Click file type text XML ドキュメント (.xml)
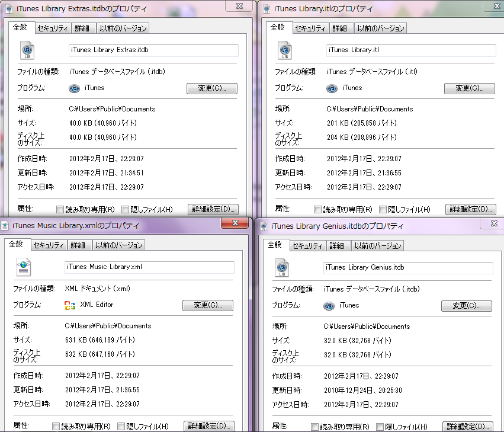 pyautogui.click(x=98, y=289)
